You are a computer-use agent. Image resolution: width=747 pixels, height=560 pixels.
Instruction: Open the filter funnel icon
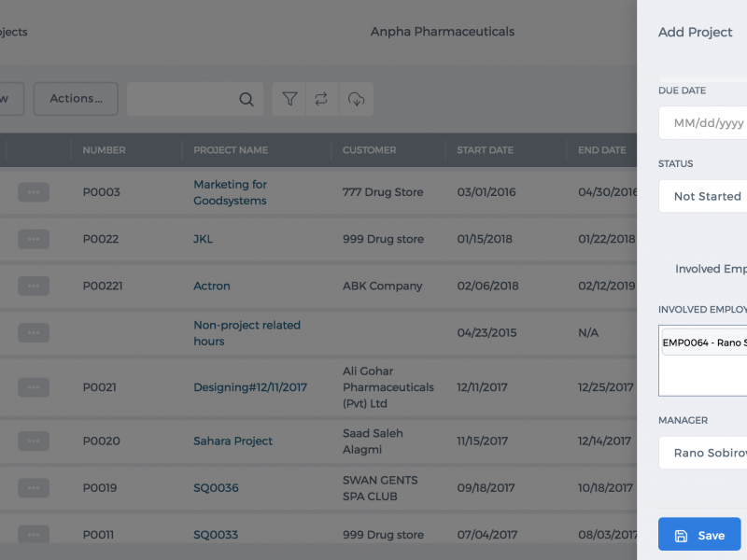289,99
